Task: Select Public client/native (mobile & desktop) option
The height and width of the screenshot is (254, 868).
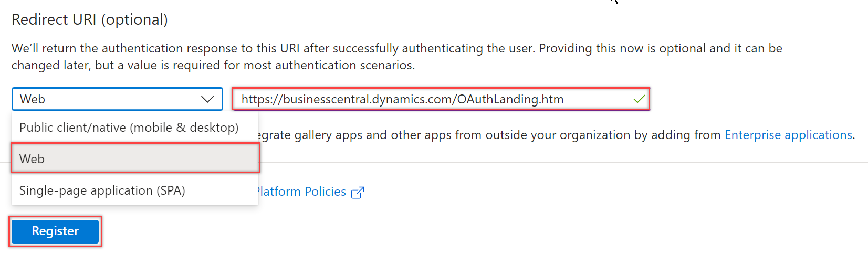Action: (x=129, y=128)
